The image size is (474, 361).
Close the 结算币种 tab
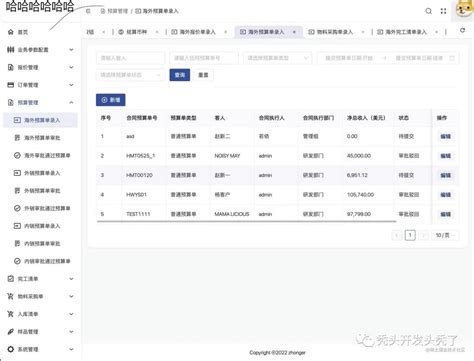pos(157,32)
